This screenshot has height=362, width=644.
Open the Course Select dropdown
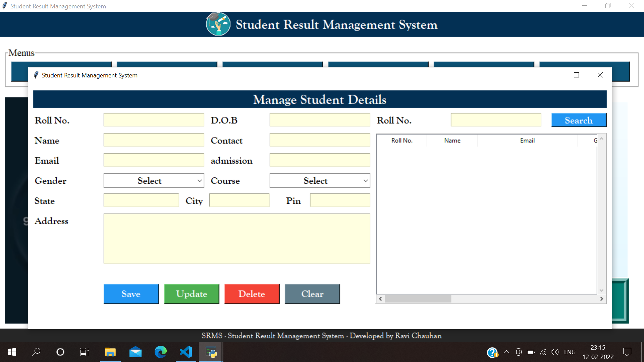pos(319,180)
